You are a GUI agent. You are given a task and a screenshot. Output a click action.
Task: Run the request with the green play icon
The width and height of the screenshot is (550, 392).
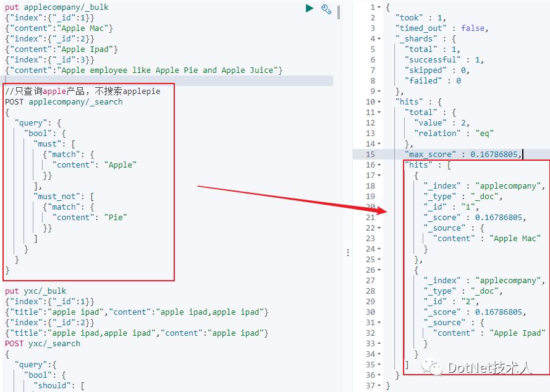(x=310, y=8)
